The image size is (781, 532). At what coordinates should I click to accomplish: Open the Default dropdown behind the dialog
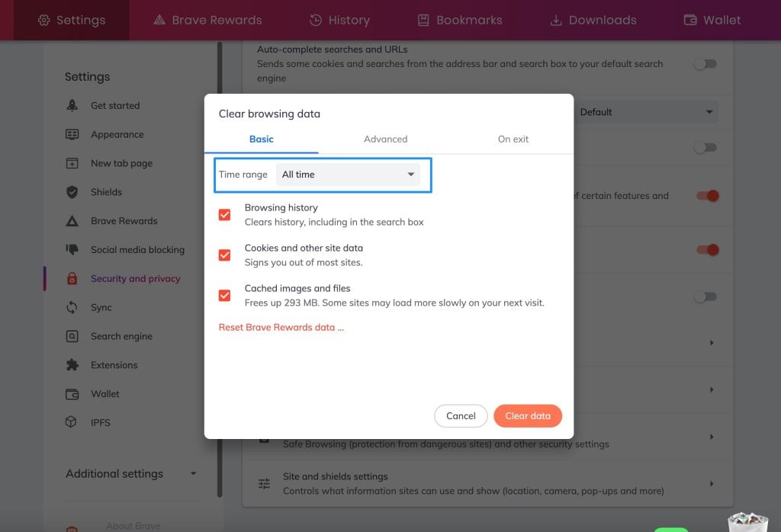point(645,112)
